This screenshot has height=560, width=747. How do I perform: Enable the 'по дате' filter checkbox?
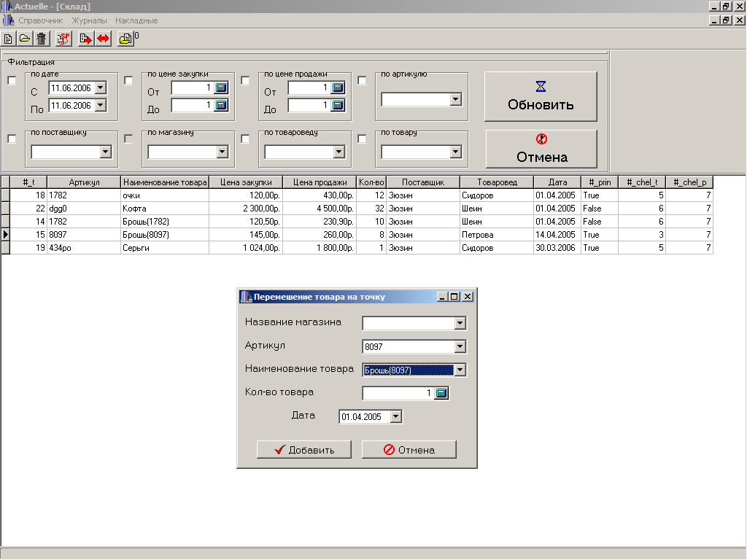[x=12, y=81]
